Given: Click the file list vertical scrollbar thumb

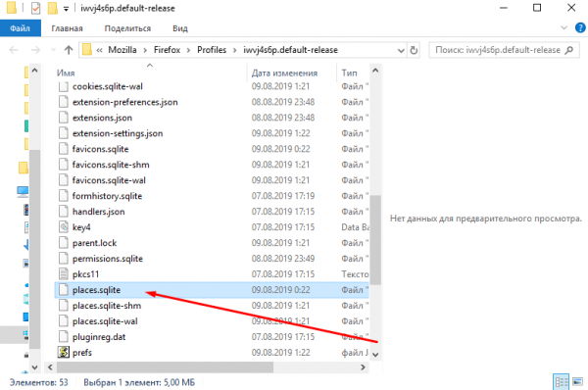Looking at the screenshot, I should (375, 240).
